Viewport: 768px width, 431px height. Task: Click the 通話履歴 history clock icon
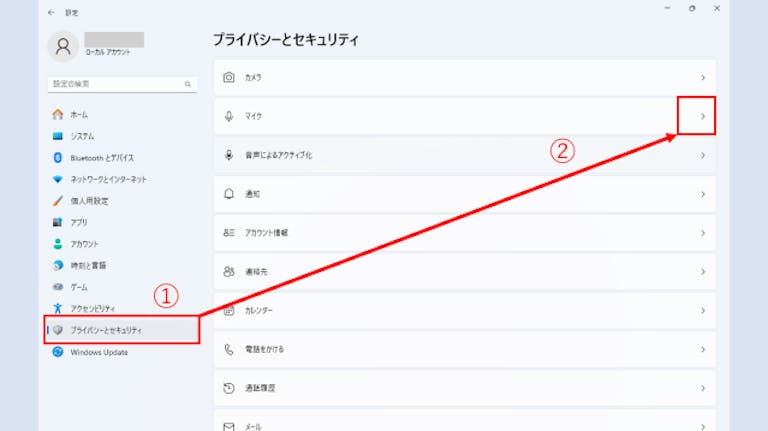(x=229, y=388)
